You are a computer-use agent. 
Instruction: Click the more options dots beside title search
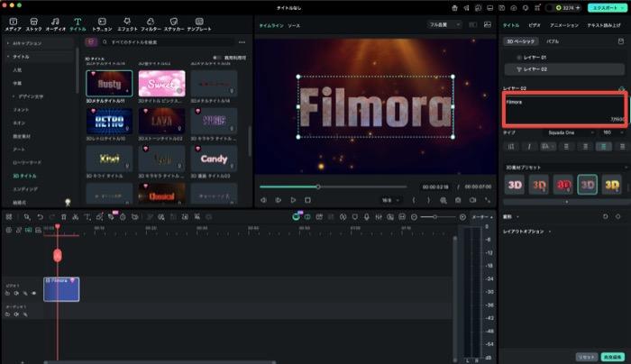coord(242,41)
